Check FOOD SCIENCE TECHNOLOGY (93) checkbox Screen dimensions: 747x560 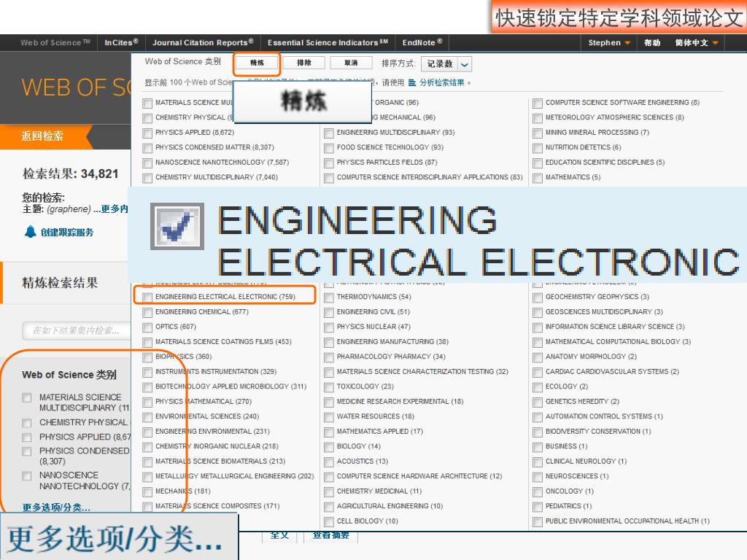pyautogui.click(x=329, y=148)
